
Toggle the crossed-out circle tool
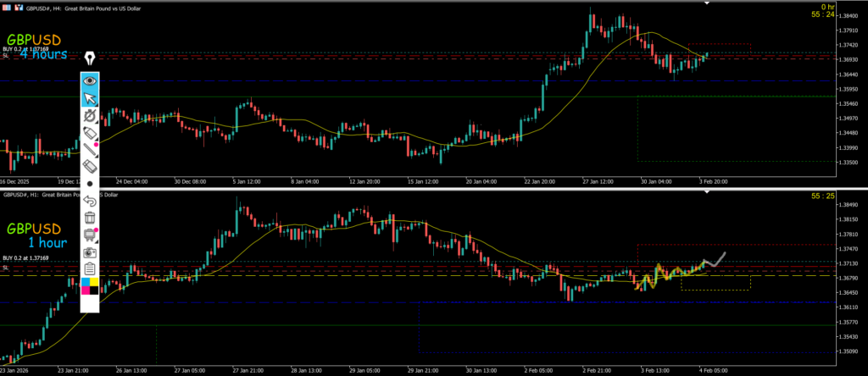(90, 117)
